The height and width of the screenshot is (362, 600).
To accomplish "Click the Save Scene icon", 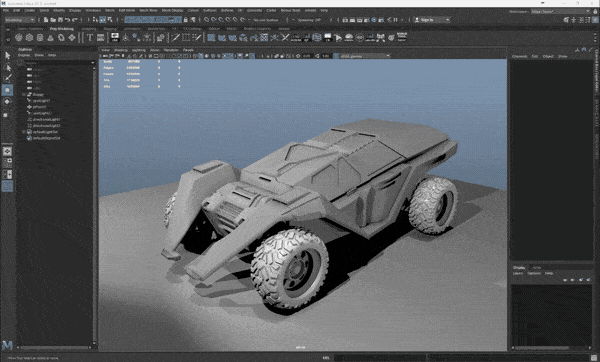I will click(x=60, y=20).
